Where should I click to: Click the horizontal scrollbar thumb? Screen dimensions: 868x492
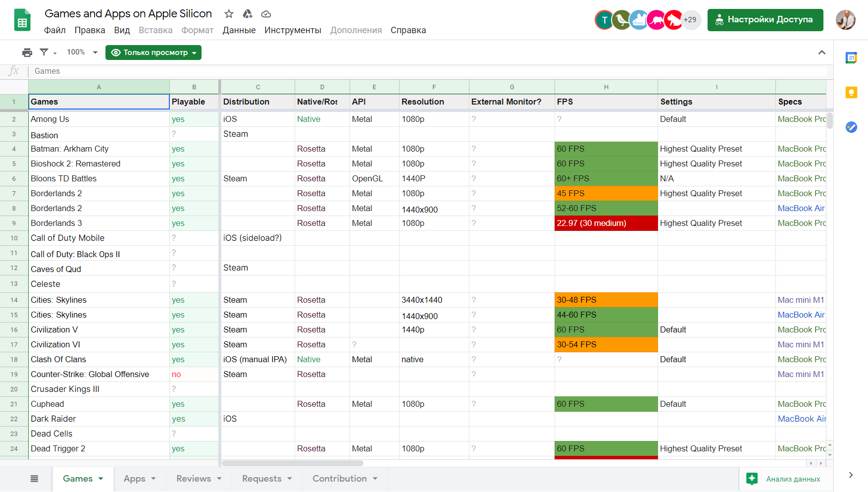[293, 463]
